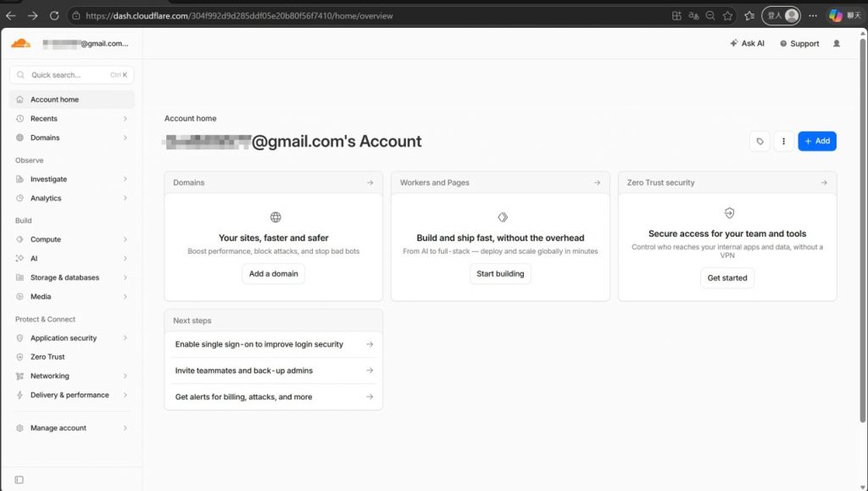Viewport: 868px width, 491px height.
Task: Expand the Networking chevron
Action: (125, 376)
